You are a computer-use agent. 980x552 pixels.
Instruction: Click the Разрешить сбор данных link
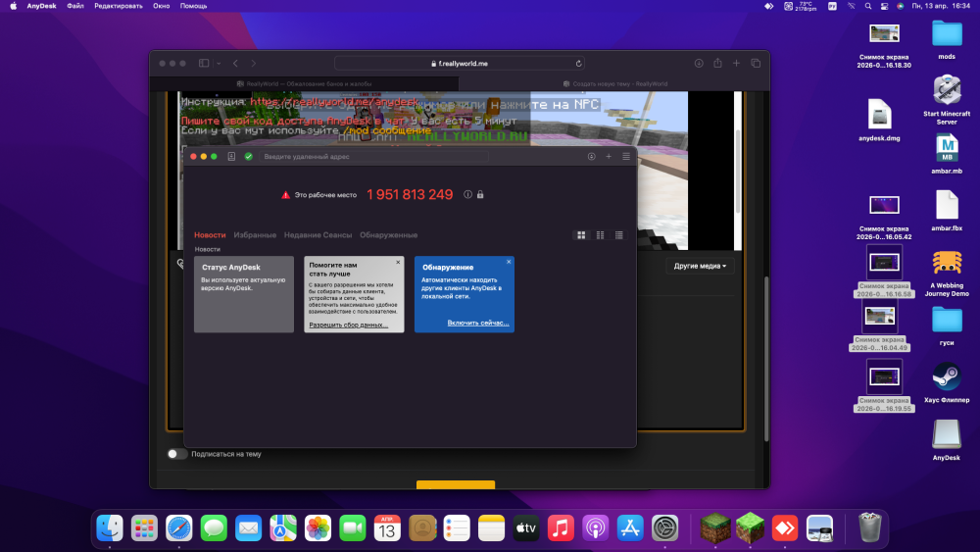(348, 325)
